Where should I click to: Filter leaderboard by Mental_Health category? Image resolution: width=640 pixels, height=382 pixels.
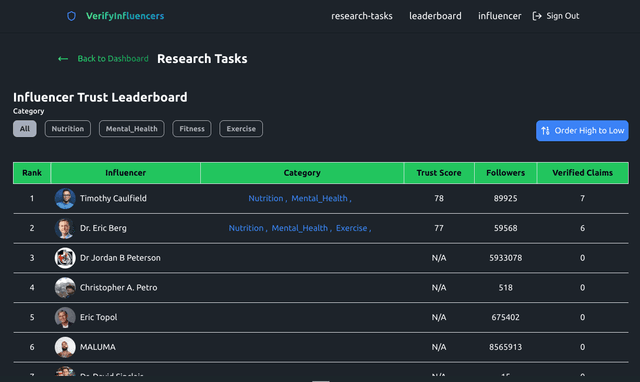[x=131, y=129]
